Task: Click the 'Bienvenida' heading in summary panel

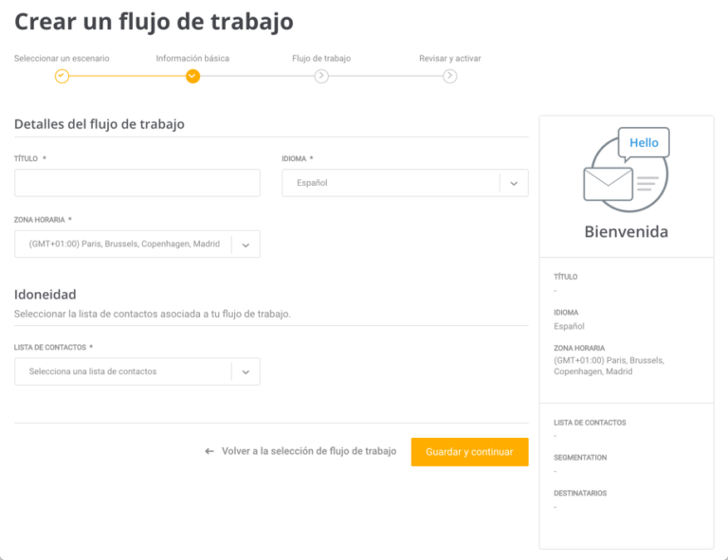Action: [x=627, y=231]
